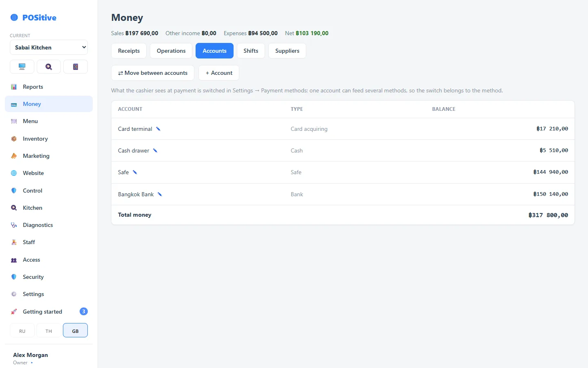Click the Move between accounts button
Image resolution: width=588 pixels, height=368 pixels.
pos(153,73)
